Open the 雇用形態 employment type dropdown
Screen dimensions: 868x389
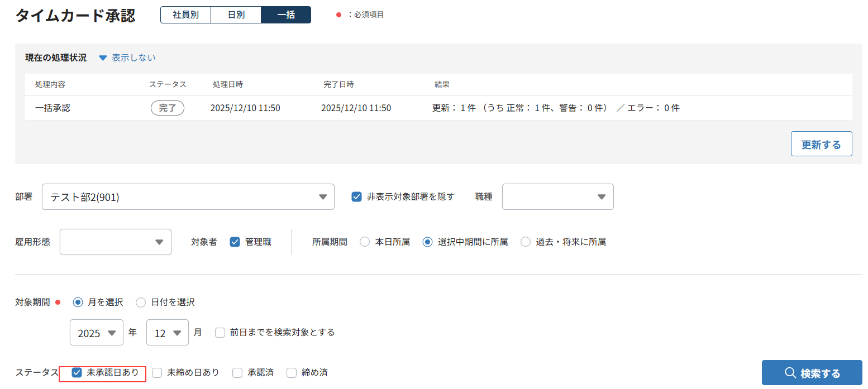click(115, 242)
